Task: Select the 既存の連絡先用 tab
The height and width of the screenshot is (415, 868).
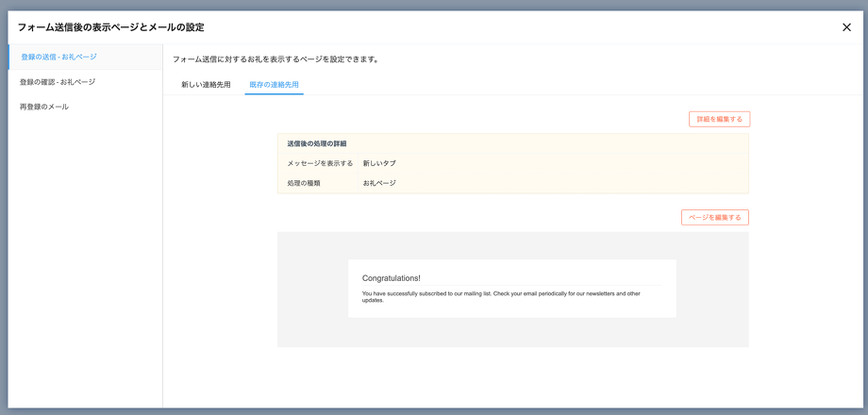Action: [x=274, y=85]
